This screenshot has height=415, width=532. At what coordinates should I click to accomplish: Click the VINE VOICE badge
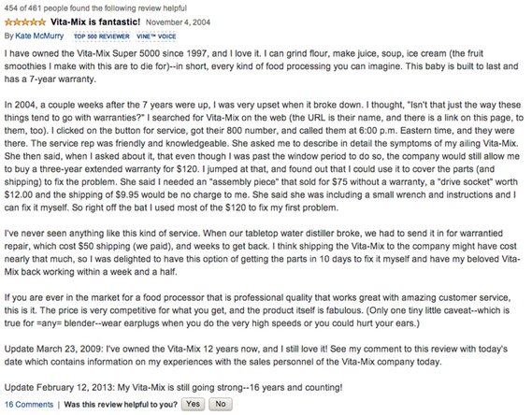pyautogui.click(x=156, y=36)
